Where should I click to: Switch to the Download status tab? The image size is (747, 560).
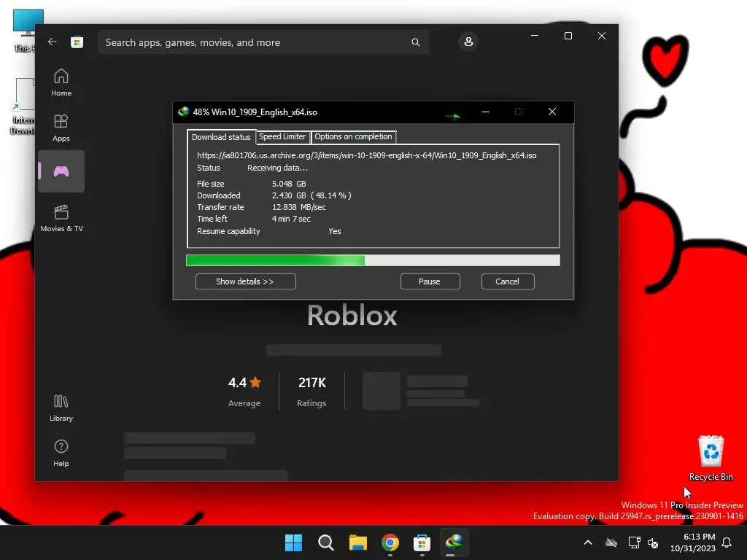[221, 137]
